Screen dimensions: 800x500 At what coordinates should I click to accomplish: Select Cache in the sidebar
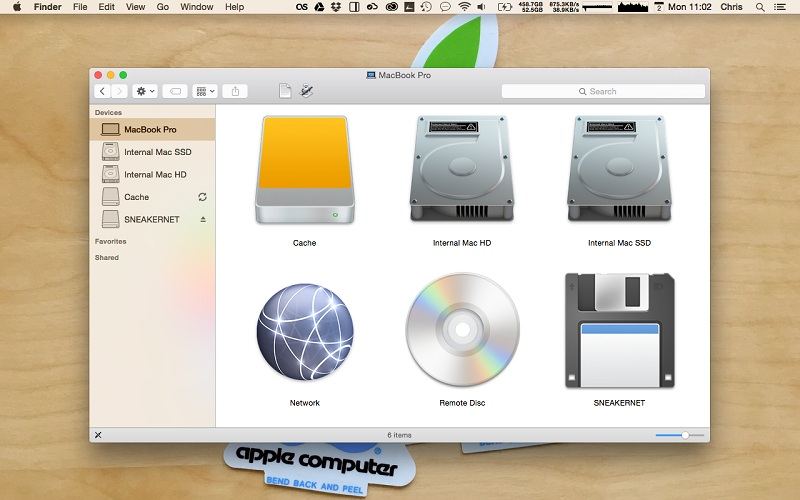pos(152,197)
